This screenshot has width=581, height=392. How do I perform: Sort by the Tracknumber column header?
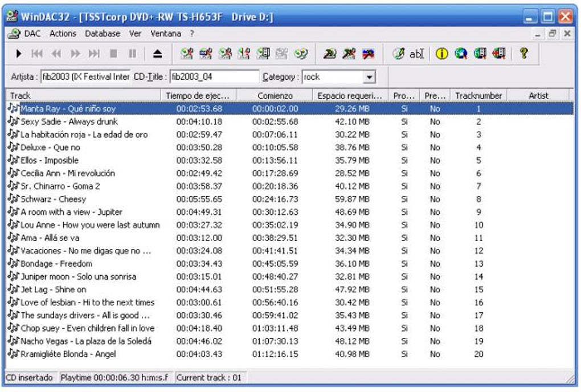(x=478, y=96)
